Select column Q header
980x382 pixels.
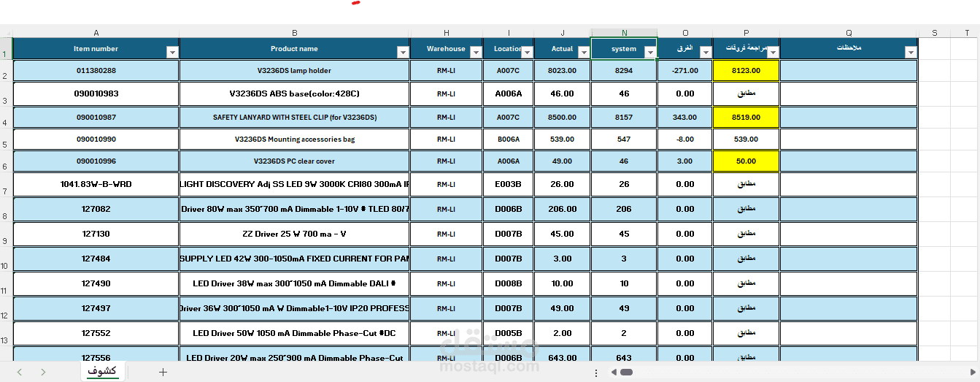(849, 33)
